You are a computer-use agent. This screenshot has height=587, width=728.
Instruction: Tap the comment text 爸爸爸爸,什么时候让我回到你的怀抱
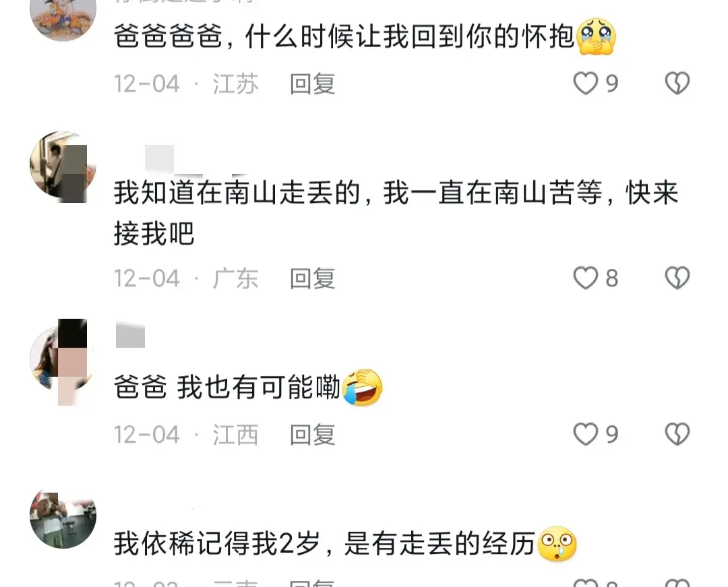pos(365,36)
